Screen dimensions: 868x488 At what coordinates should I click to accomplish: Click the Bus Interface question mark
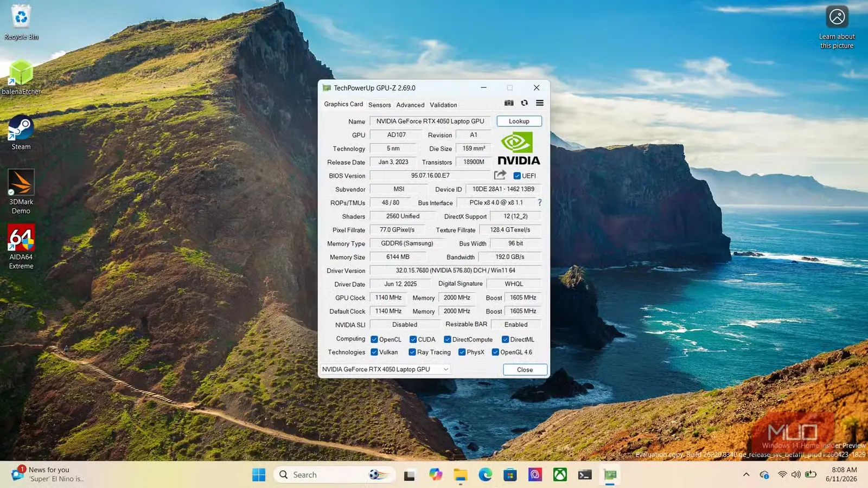pos(539,203)
